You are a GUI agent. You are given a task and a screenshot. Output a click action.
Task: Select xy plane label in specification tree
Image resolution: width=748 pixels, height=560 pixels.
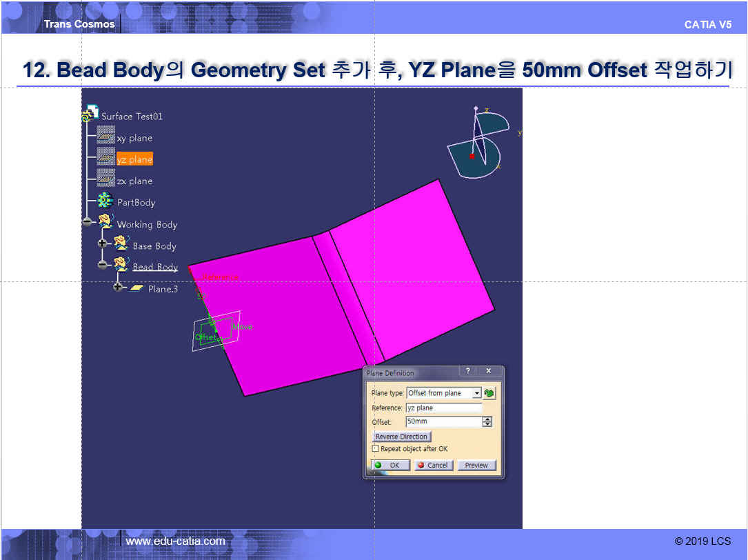[x=134, y=138]
